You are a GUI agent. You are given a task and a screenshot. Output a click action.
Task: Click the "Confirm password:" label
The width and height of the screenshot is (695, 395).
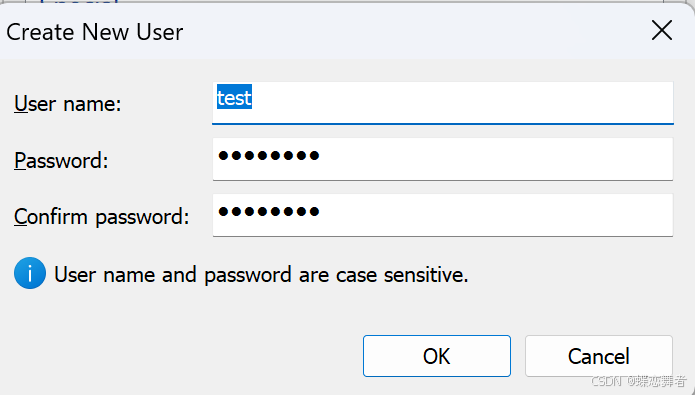[x=102, y=217]
